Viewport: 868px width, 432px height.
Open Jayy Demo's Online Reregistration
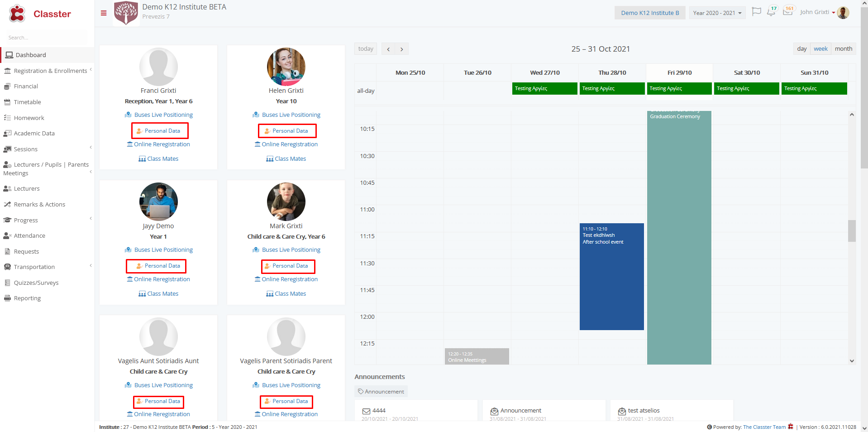[158, 279]
